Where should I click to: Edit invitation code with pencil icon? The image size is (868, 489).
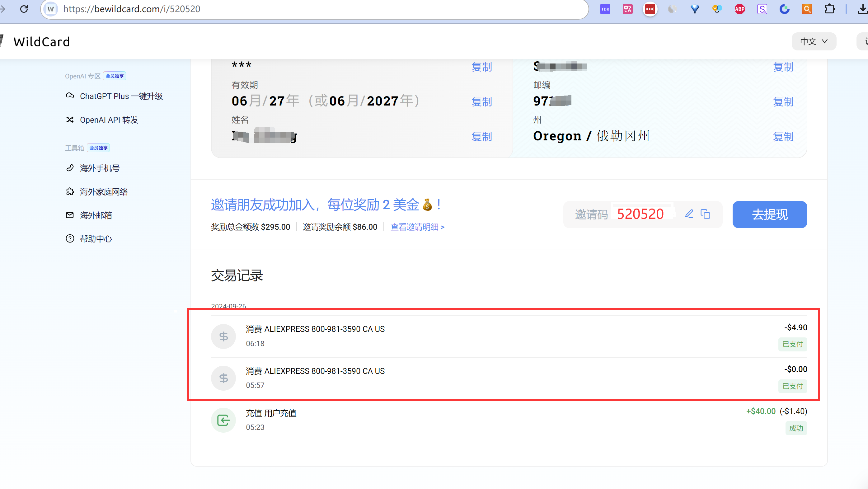(x=689, y=214)
